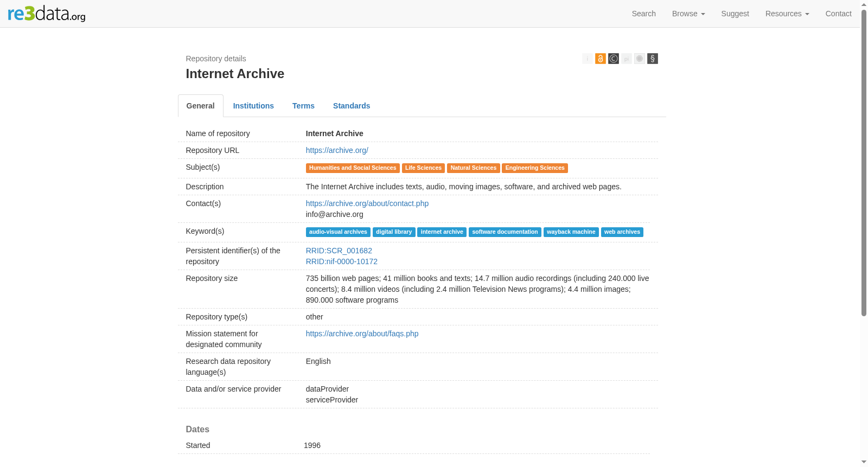
Task: Open the Contact page from the navbar
Action: click(x=839, y=14)
